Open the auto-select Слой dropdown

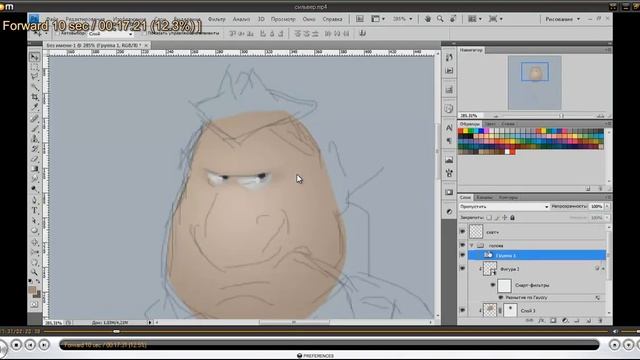(111, 34)
